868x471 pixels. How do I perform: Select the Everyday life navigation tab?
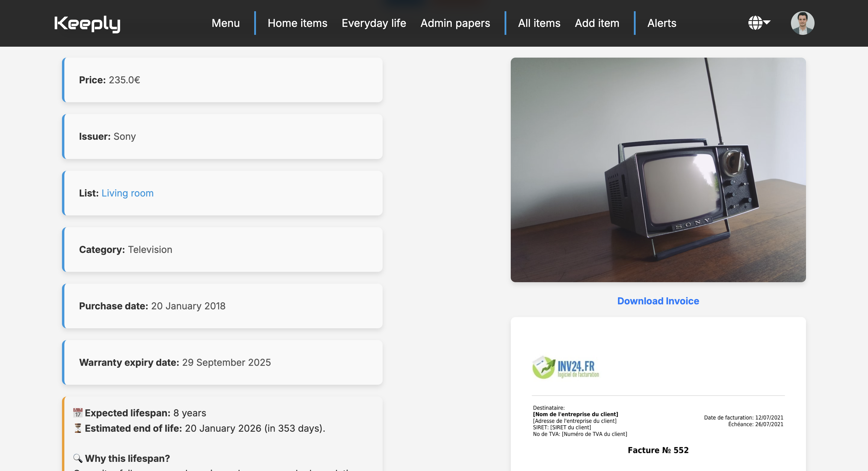pyautogui.click(x=374, y=23)
